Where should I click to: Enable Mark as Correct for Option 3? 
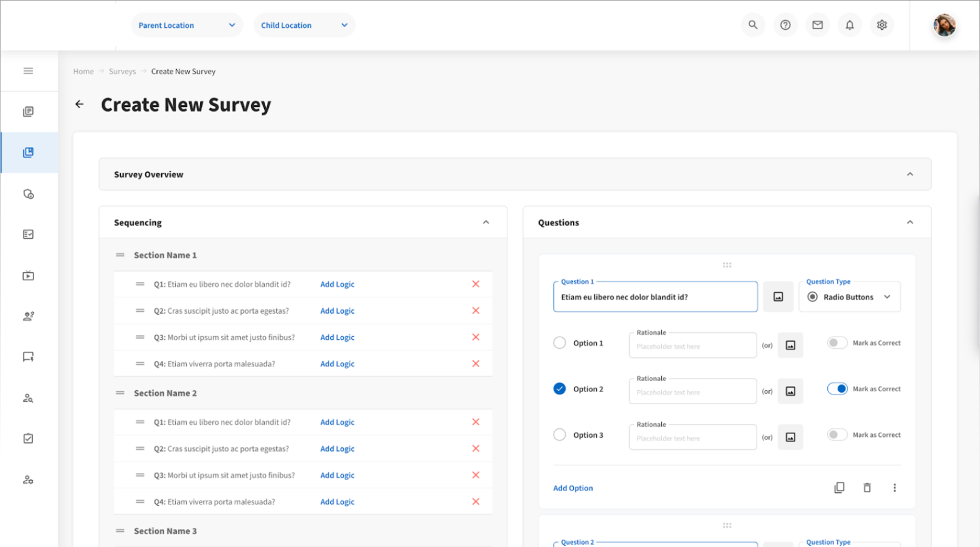[837, 435]
